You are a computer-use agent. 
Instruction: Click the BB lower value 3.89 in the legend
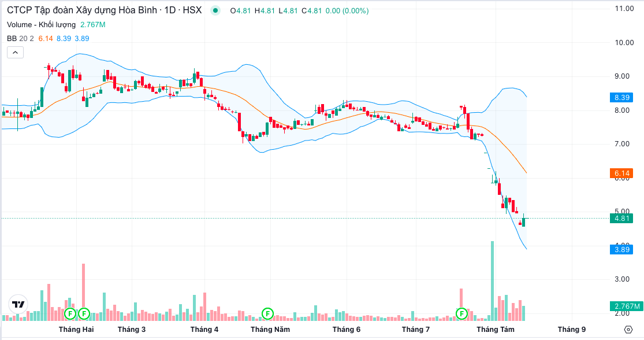pyautogui.click(x=82, y=39)
